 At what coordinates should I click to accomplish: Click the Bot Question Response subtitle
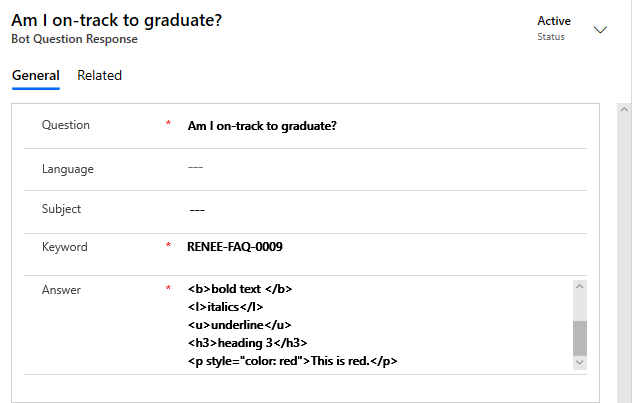click(74, 40)
